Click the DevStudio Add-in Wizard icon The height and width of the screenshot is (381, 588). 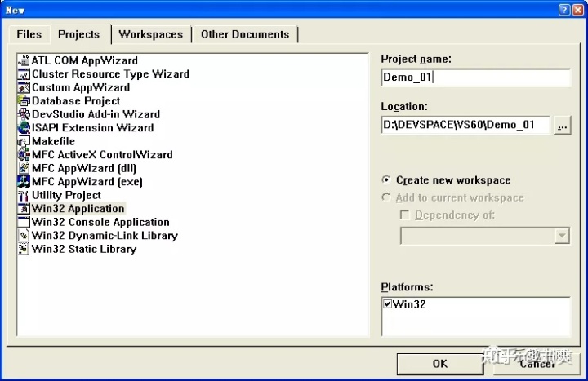[x=24, y=115]
